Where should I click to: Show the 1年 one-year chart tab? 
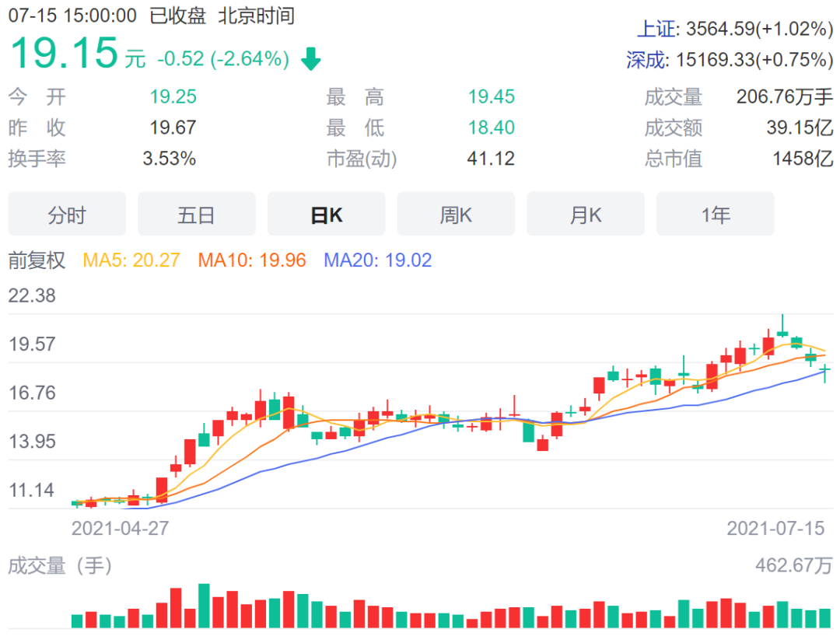tap(716, 214)
